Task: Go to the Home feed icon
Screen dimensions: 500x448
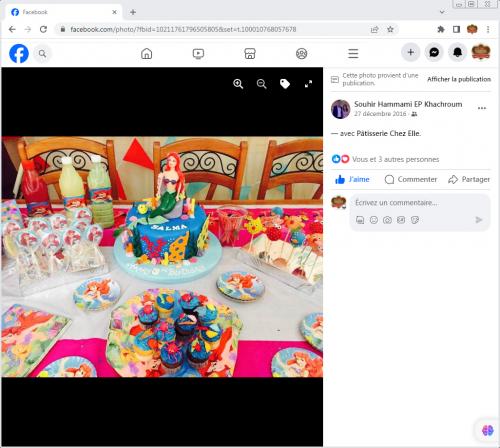Action: [x=147, y=53]
